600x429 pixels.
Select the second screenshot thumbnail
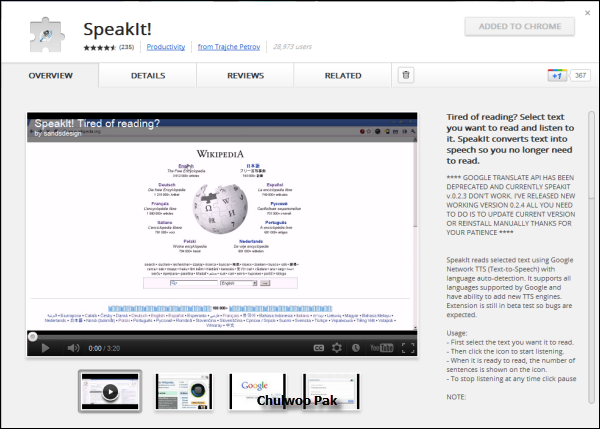184,391
